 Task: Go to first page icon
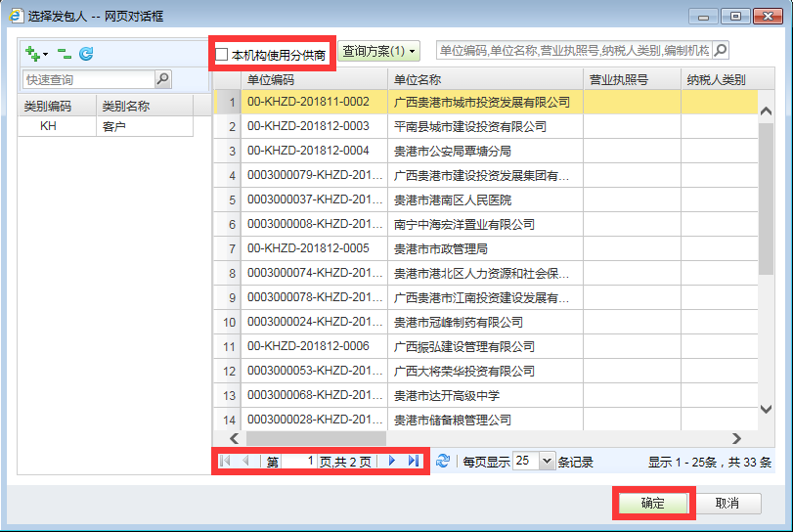225,461
